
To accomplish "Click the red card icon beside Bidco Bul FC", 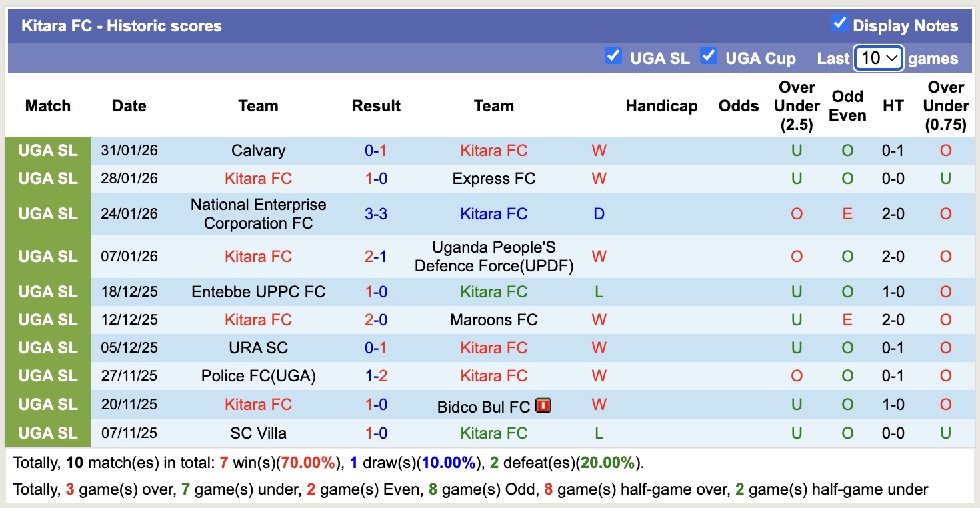I will click(543, 405).
